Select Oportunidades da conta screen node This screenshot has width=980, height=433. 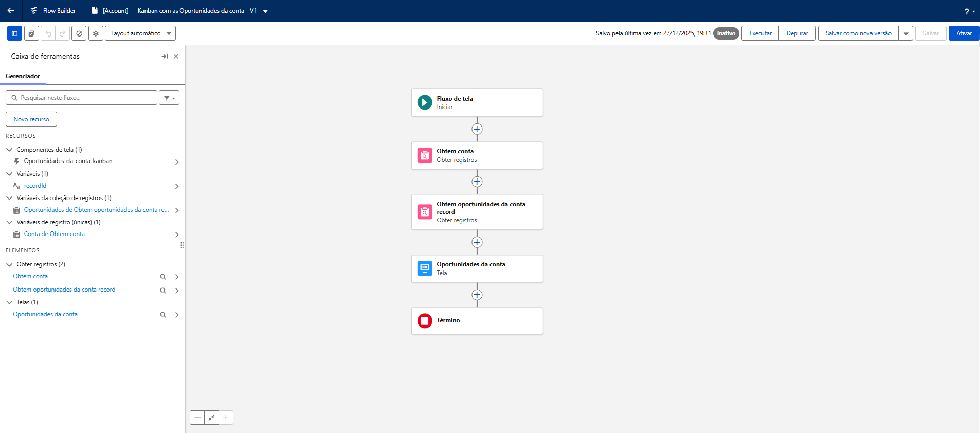click(477, 268)
